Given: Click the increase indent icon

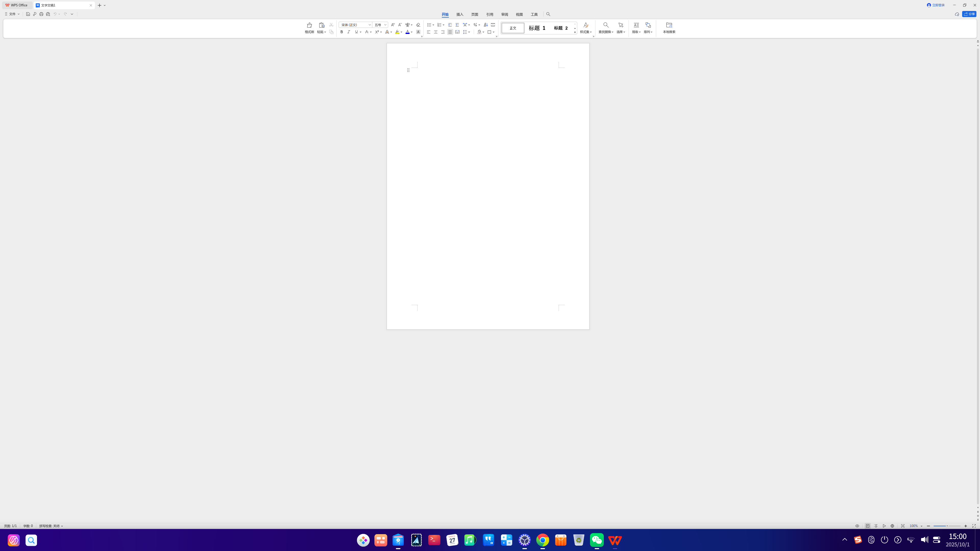Looking at the screenshot, I should [457, 25].
